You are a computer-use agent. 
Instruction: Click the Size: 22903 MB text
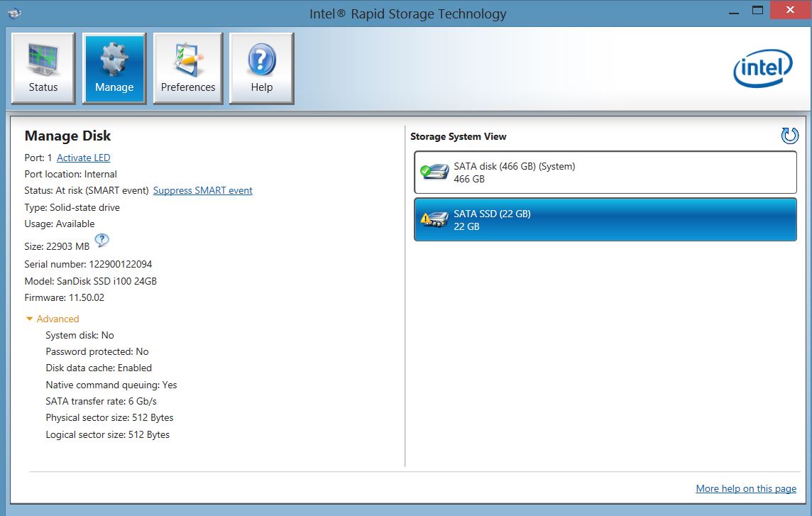pos(57,246)
